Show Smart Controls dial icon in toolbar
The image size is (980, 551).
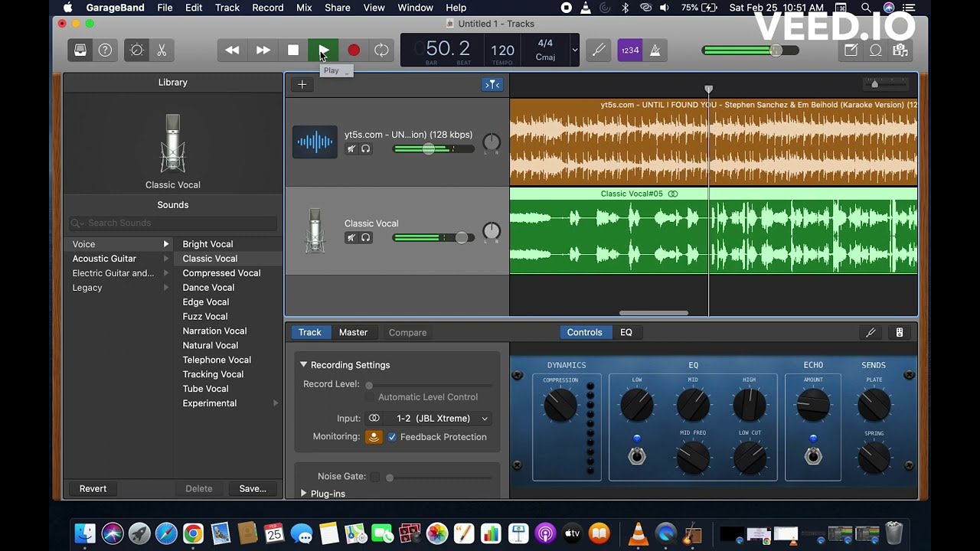coord(137,51)
